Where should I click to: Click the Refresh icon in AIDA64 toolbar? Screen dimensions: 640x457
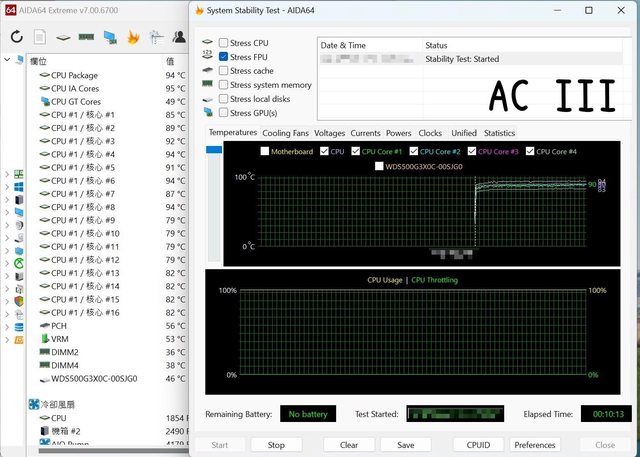pos(16,37)
